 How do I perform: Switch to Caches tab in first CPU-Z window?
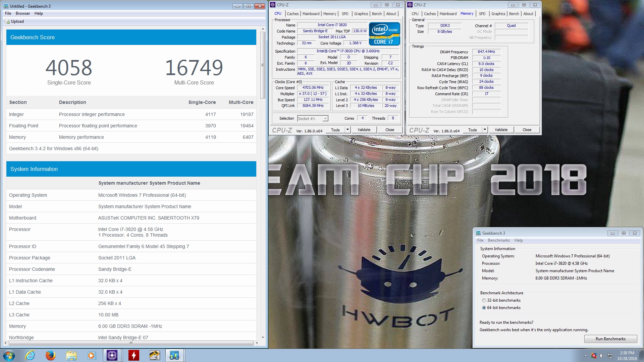click(292, 14)
